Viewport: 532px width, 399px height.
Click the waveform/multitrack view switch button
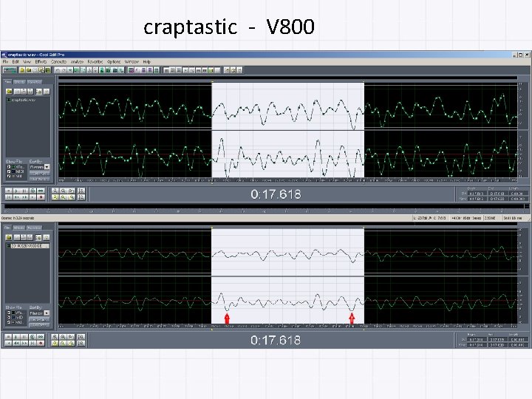(x=10, y=70)
